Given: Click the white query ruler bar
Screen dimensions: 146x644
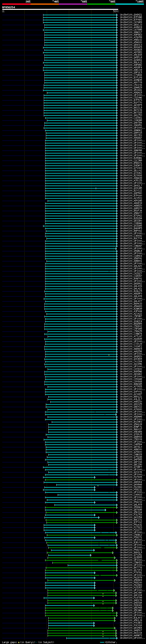Looking at the screenshot, I should click(60, 10).
